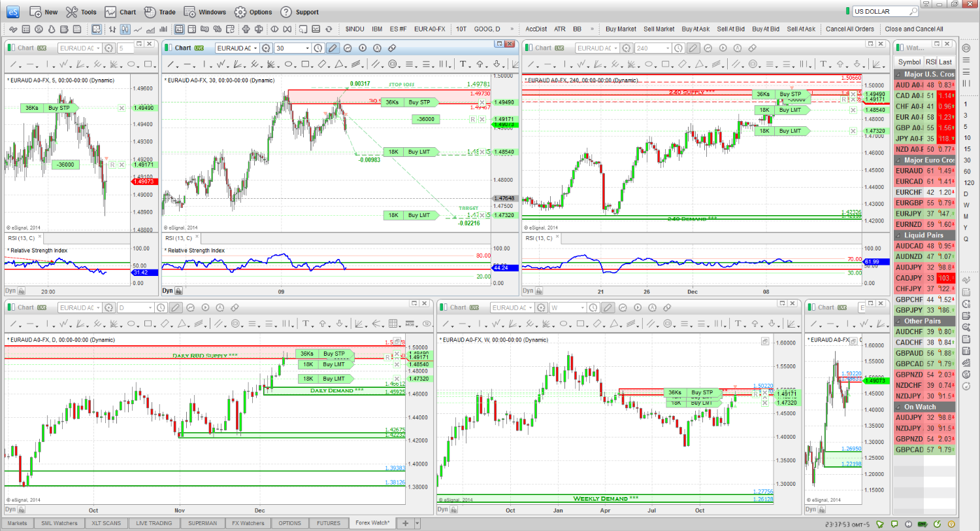Toggle the pencil drawing toolbar in the 240 chart
Viewport: 980px width, 531px height.
pos(693,48)
